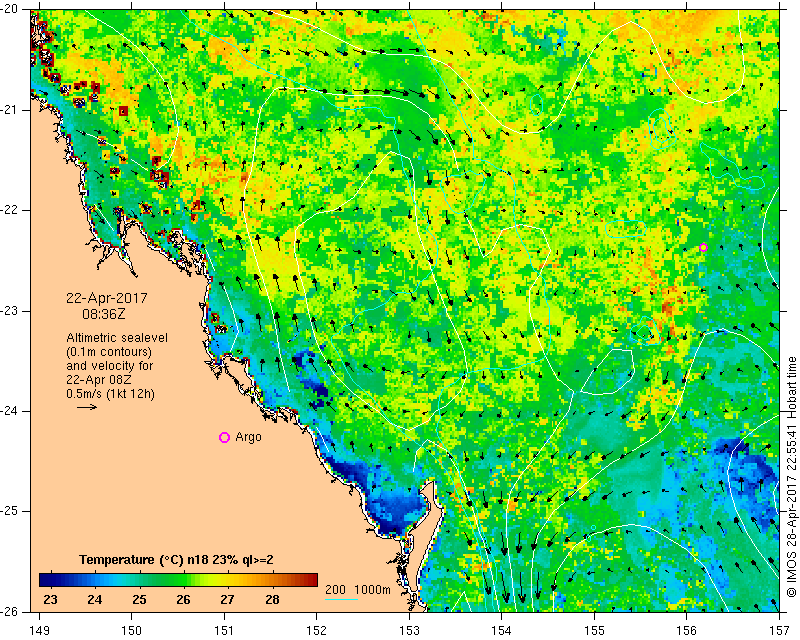This screenshot has width=800, height=640.
Task: Click the magenta Argo legend circle
Action: click(224, 437)
